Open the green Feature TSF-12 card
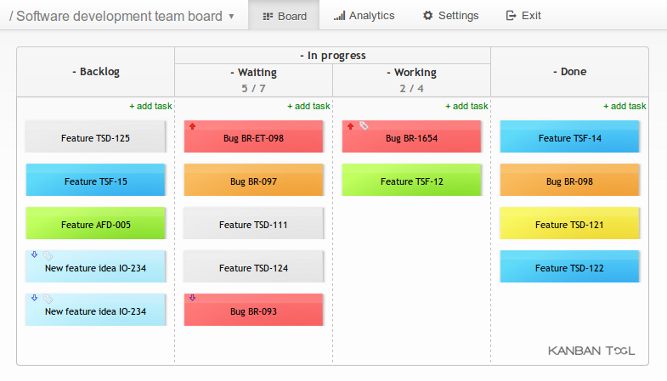Screen dimensions: 667x381 [x=412, y=180]
